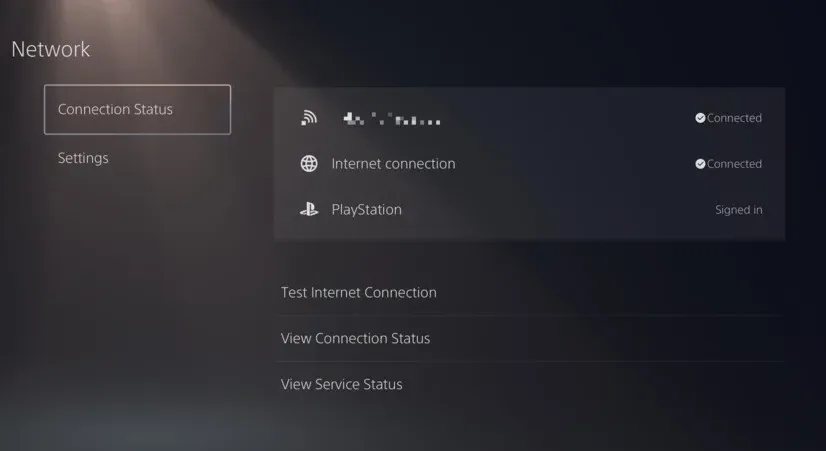Click the Internet connection label

click(x=394, y=164)
